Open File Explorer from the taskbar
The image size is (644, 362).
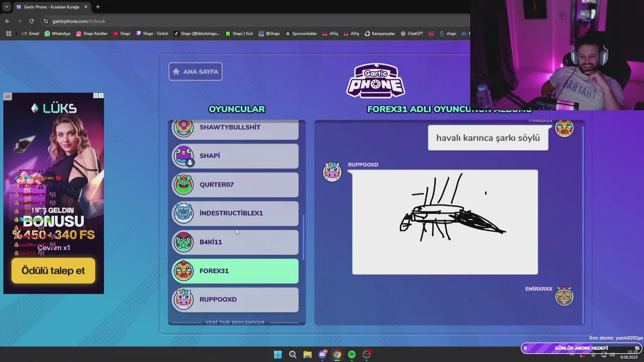[x=307, y=354]
